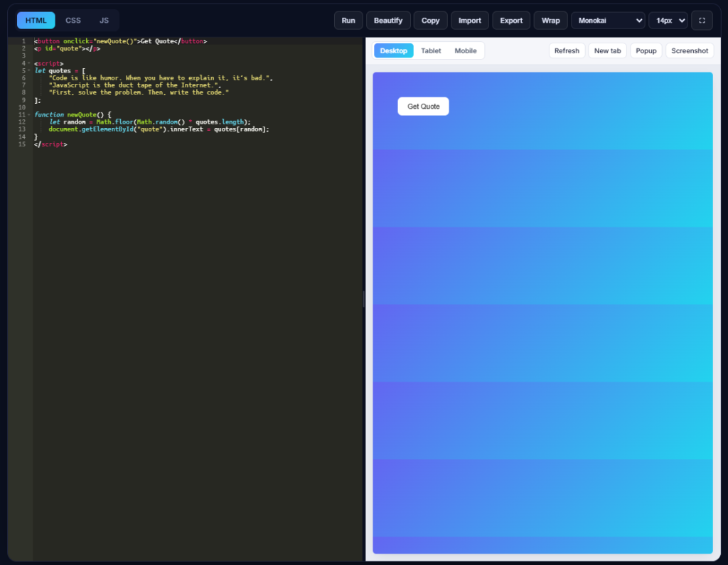Open the JS editor tab
The width and height of the screenshot is (728, 565).
(104, 21)
